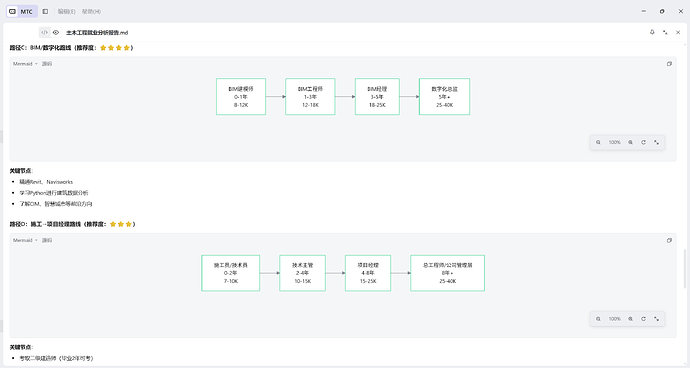Viewport: 690px width, 368px height.
Task: Click the path C BIM heading
Action: 71,48
